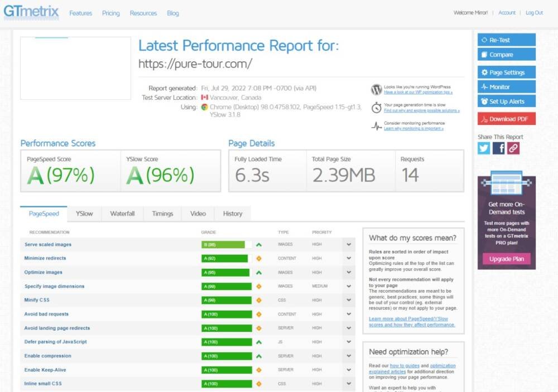This screenshot has height=392, width=558.
Task: Expand the Minify CSS recommendation chevron
Action: [x=349, y=301]
